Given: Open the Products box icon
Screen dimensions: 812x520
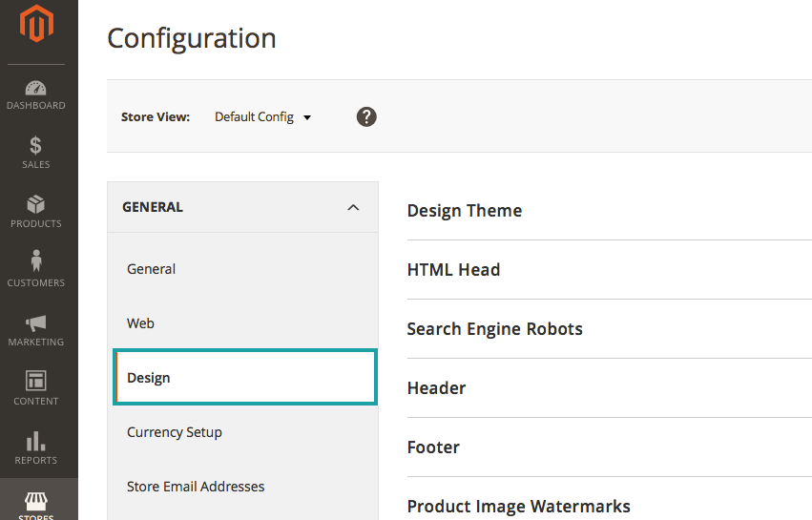Looking at the screenshot, I should (36, 205).
